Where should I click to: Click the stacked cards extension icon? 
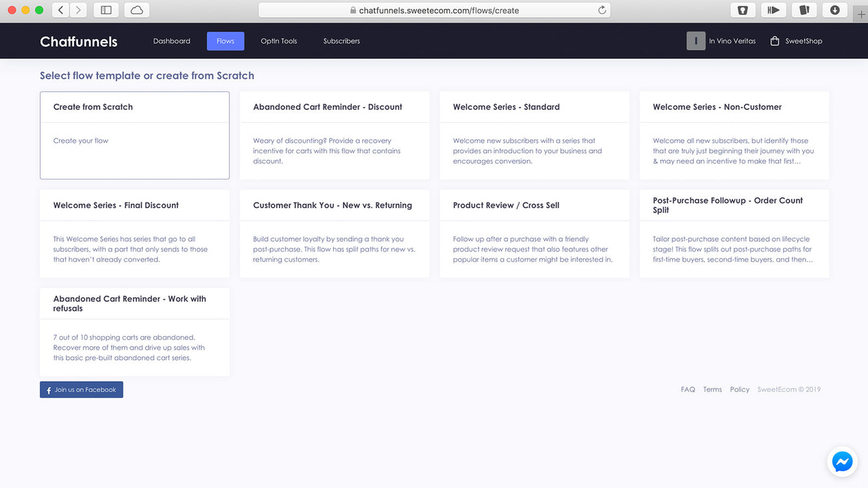(x=804, y=10)
